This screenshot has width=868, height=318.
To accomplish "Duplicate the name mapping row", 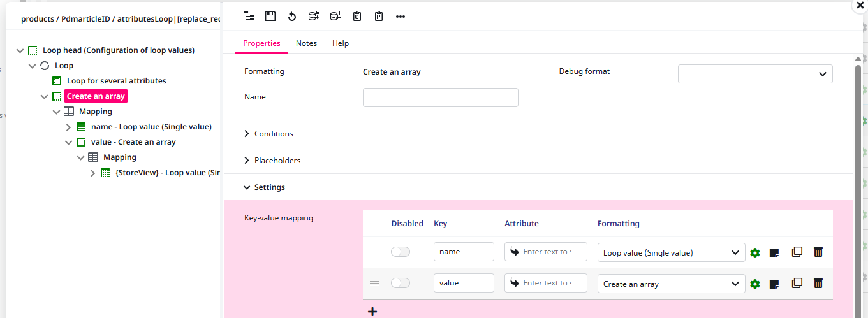I will click(797, 252).
